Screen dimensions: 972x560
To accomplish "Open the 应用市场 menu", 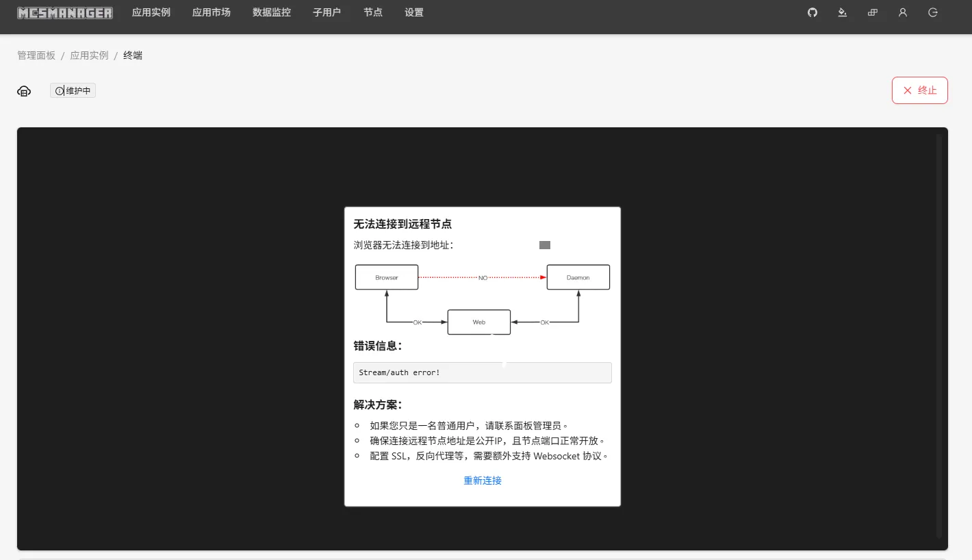I will click(211, 12).
